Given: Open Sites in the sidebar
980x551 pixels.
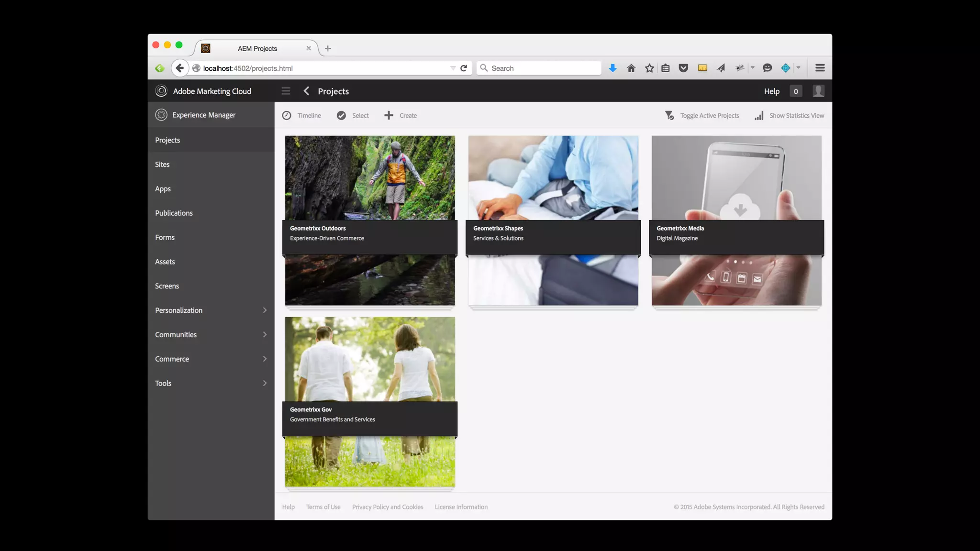Looking at the screenshot, I should pyautogui.click(x=162, y=164).
